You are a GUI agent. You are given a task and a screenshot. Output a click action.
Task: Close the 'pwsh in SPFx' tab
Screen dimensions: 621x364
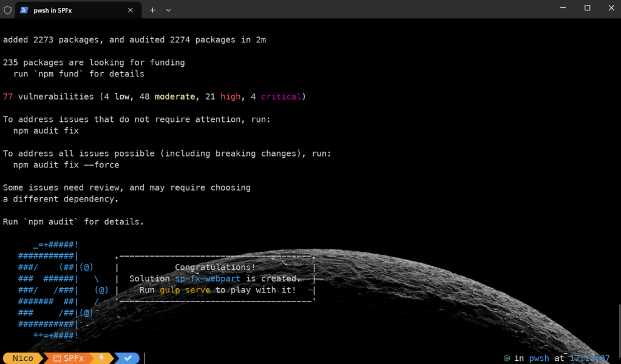point(131,10)
